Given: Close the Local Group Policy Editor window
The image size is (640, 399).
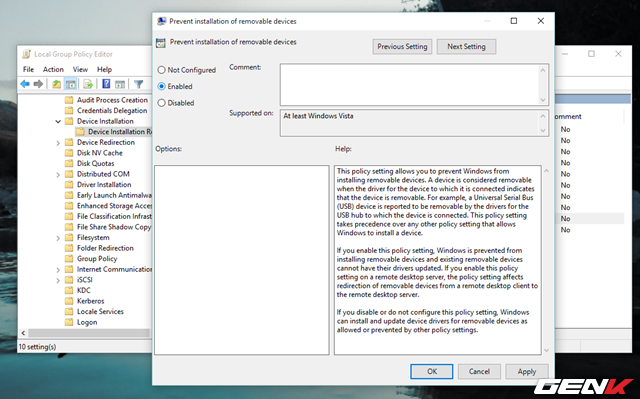Looking at the screenshot, I should (x=618, y=54).
